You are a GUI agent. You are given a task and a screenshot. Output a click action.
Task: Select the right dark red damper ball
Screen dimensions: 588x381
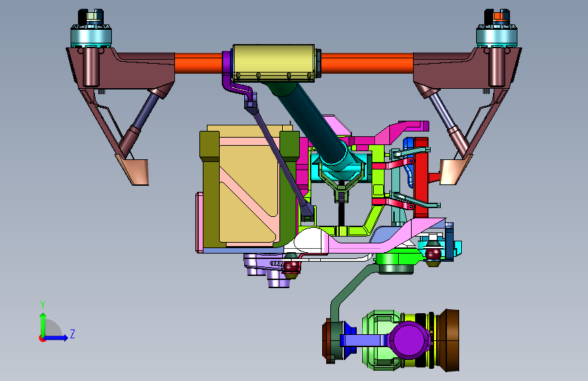point(433,253)
